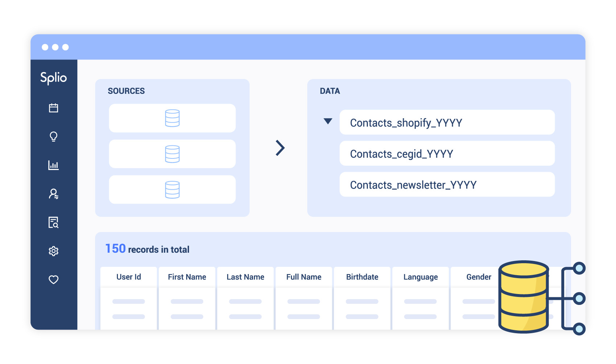
Task: Collapse the data list triangle
Action: 328,121
